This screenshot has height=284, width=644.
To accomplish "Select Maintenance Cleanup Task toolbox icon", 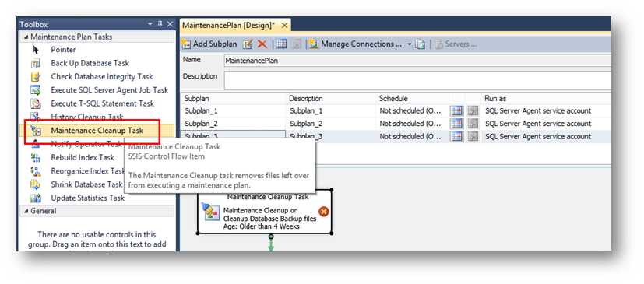I will (x=36, y=131).
